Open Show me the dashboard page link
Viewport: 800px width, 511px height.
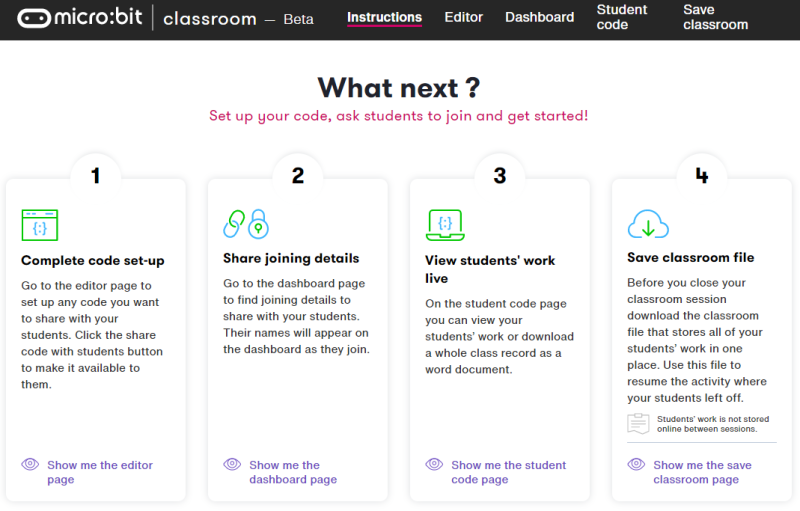[293, 472]
